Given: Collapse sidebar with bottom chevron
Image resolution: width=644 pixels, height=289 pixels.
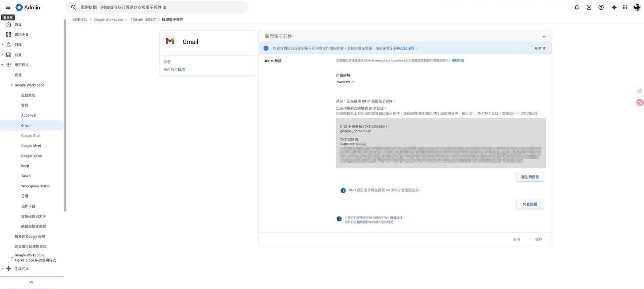Looking at the screenshot, I should (31, 282).
